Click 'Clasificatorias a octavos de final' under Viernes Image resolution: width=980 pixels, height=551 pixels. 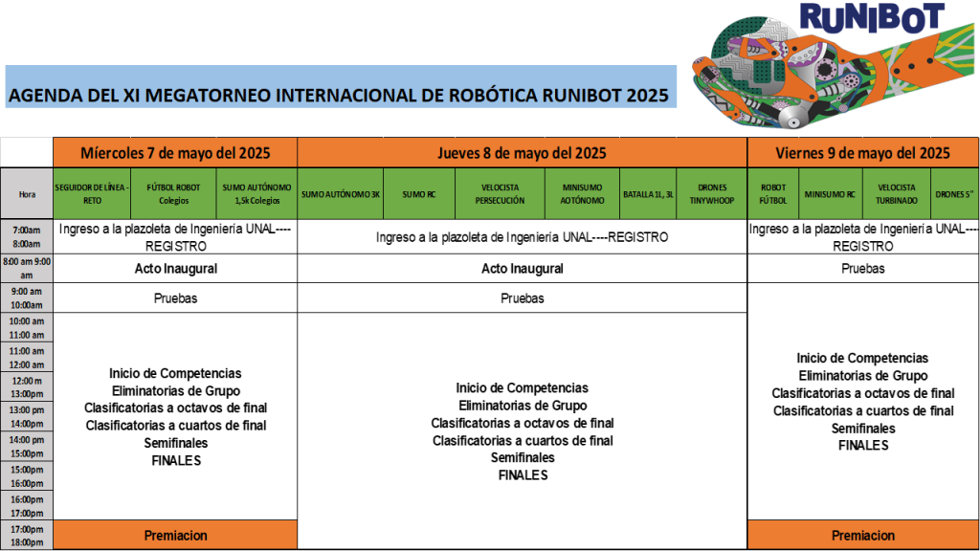[x=863, y=393]
